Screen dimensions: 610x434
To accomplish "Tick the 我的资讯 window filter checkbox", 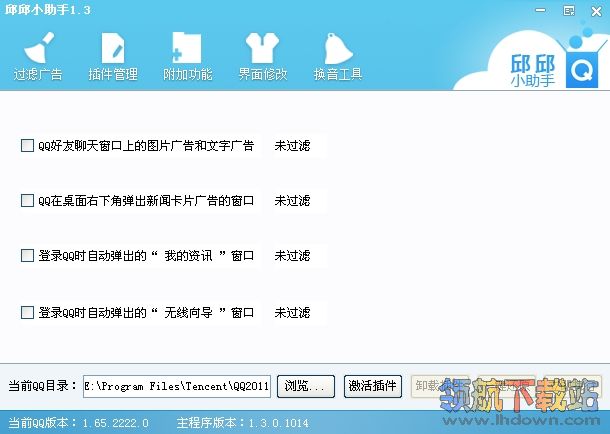I will pos(27,256).
